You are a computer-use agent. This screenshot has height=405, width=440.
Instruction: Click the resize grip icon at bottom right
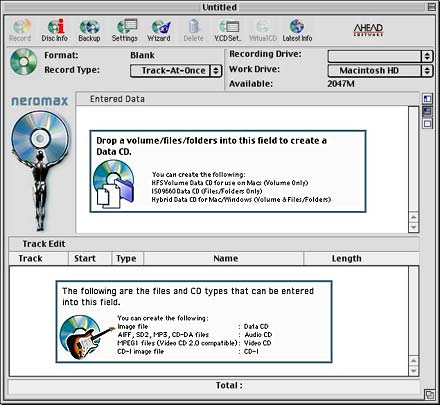click(430, 395)
